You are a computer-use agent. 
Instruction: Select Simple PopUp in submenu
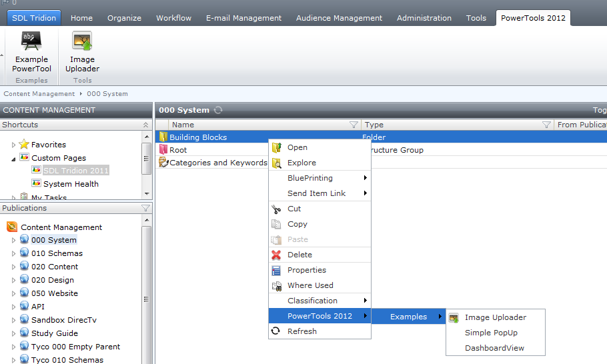point(490,333)
